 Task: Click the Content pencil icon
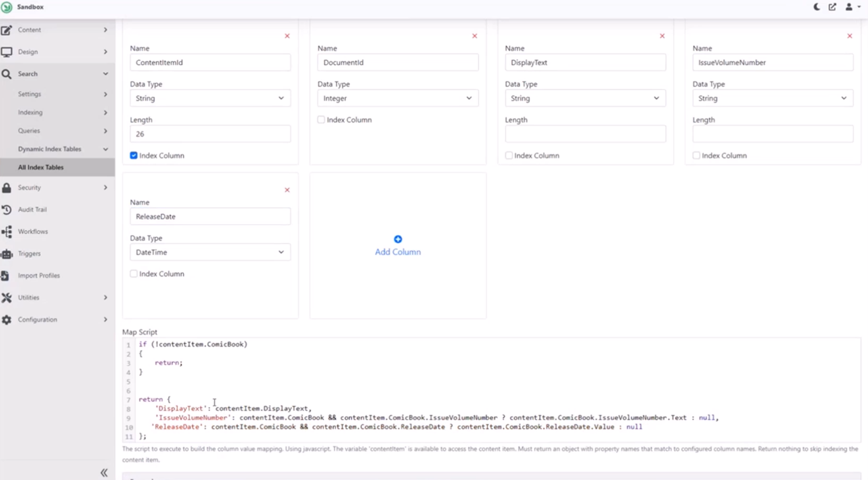point(6,30)
